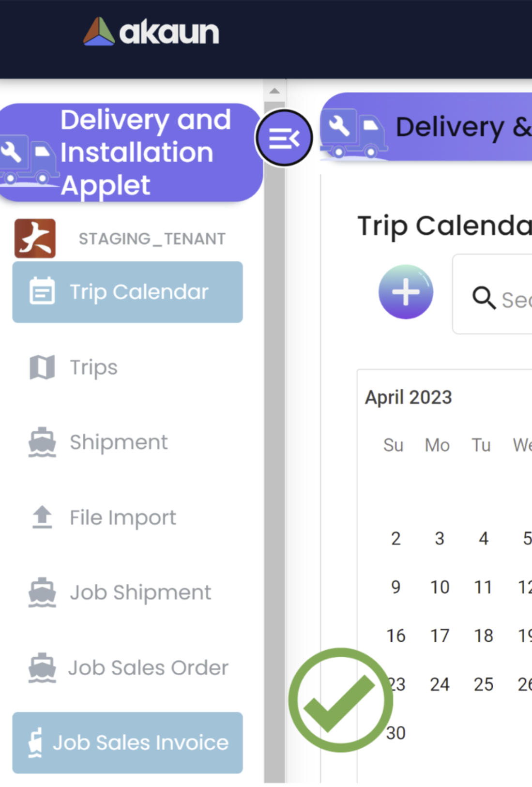This screenshot has width=532, height=787.
Task: Open the Trips menu item
Action: [93, 367]
